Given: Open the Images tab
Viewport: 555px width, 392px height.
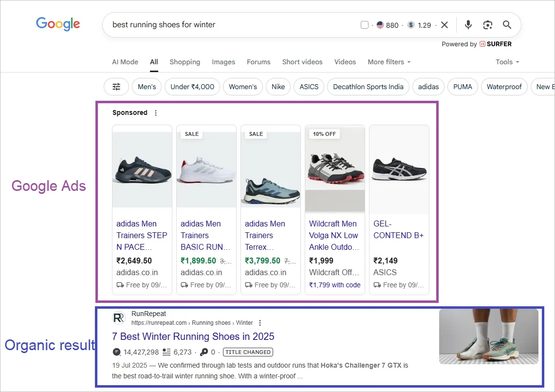Looking at the screenshot, I should point(223,62).
